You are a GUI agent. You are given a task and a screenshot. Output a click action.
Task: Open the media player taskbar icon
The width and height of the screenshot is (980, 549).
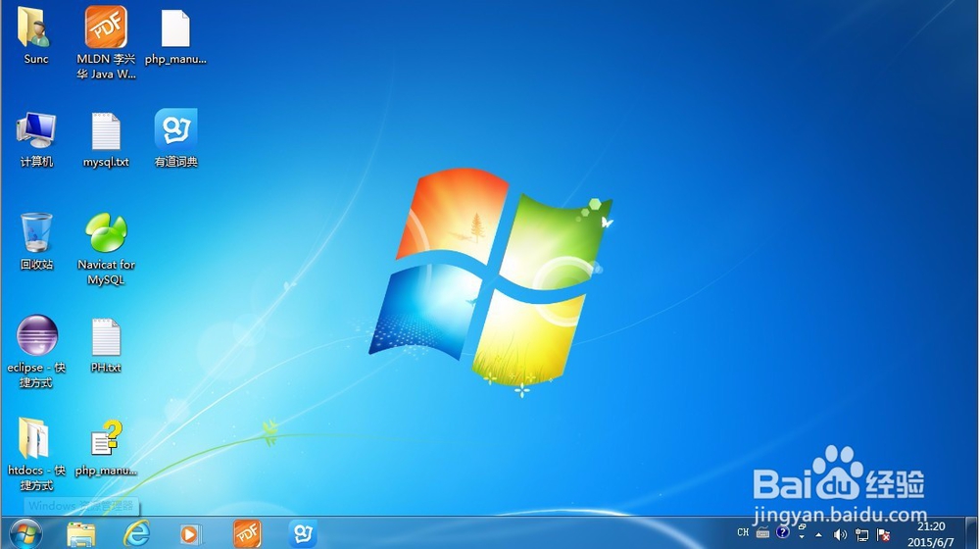coord(190,534)
